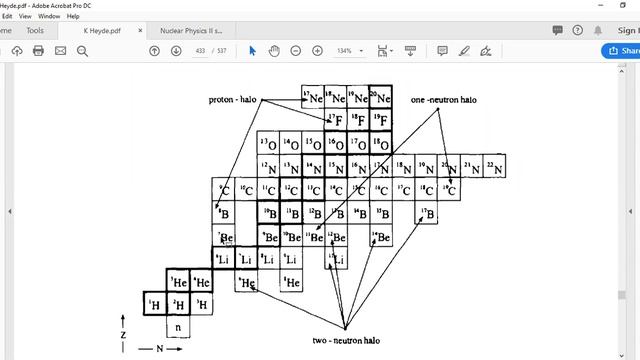
Task: Minimize the Acrobat window
Action: tap(600, 5)
